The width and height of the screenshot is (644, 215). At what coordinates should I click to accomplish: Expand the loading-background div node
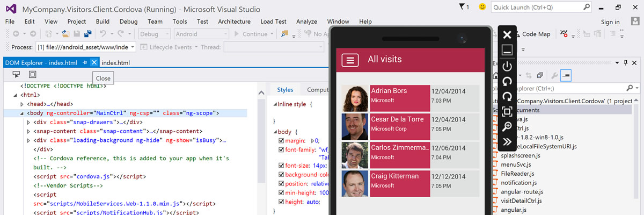28,140
